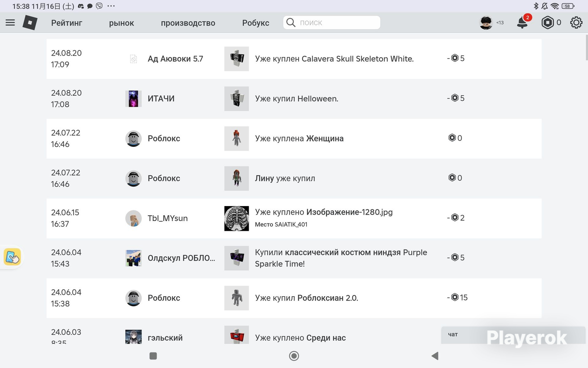
Task: Open the Helloween item link
Action: (318, 99)
